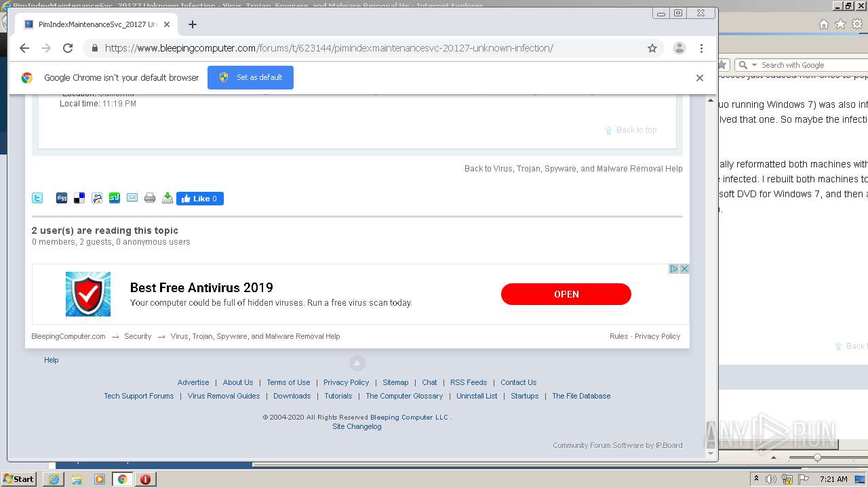The image size is (868, 488).
Task: Open Downloads footer link
Action: [x=292, y=396]
